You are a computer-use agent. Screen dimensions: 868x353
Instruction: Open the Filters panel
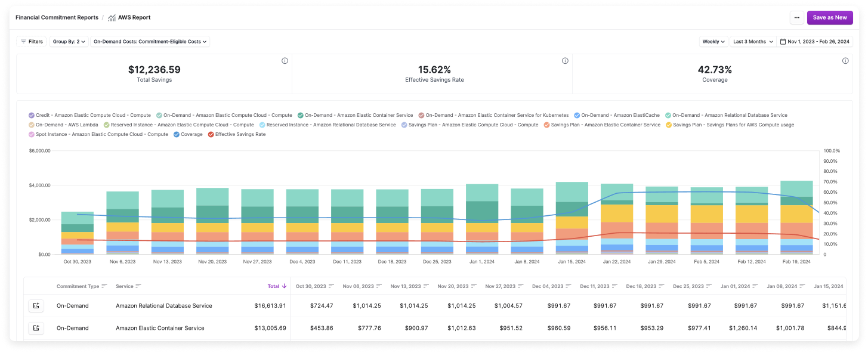click(x=32, y=42)
